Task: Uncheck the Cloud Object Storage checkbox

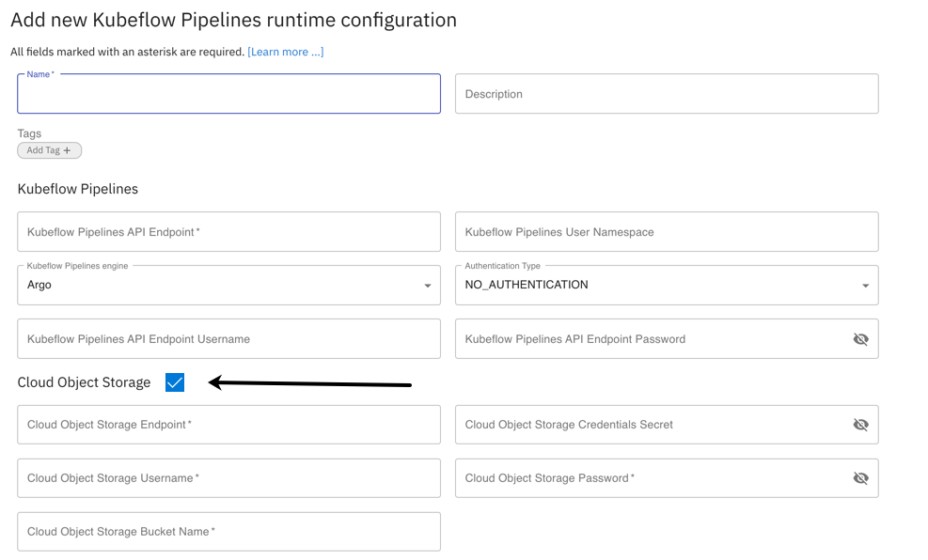Action: [x=175, y=382]
